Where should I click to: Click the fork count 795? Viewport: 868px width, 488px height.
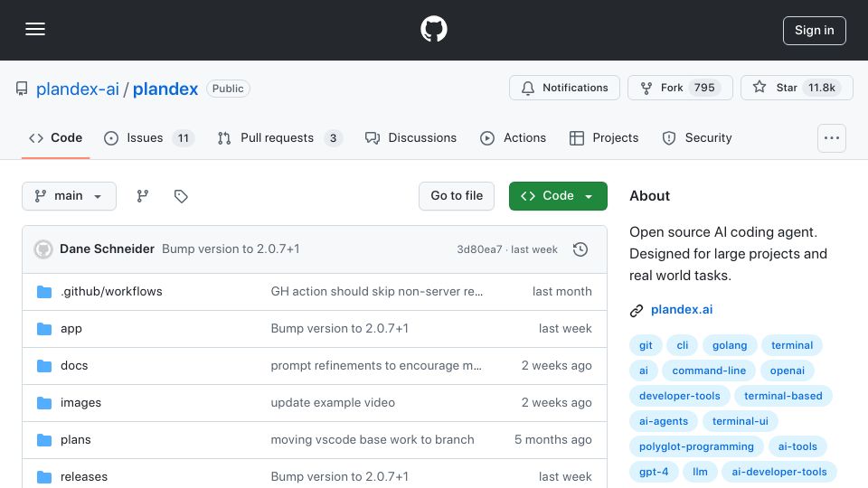coord(704,88)
